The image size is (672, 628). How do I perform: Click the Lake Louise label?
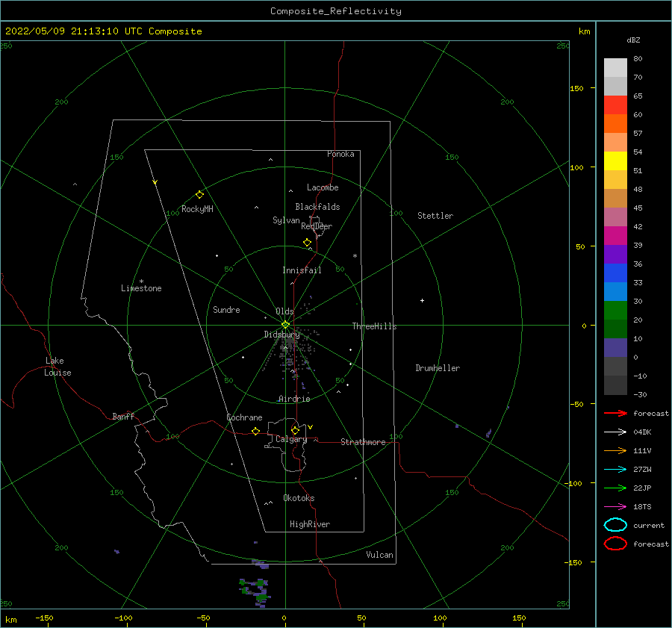tap(57, 367)
